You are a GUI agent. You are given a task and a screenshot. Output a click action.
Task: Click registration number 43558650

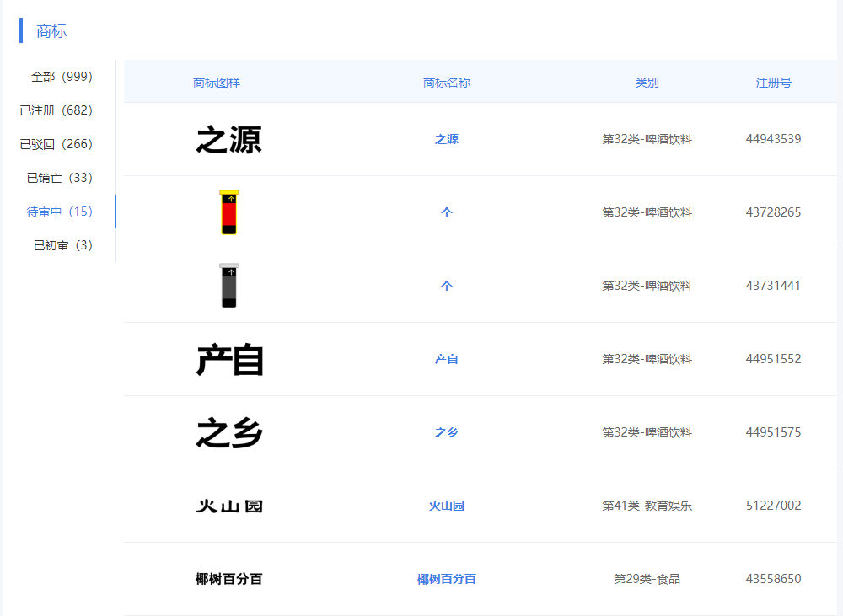773,579
